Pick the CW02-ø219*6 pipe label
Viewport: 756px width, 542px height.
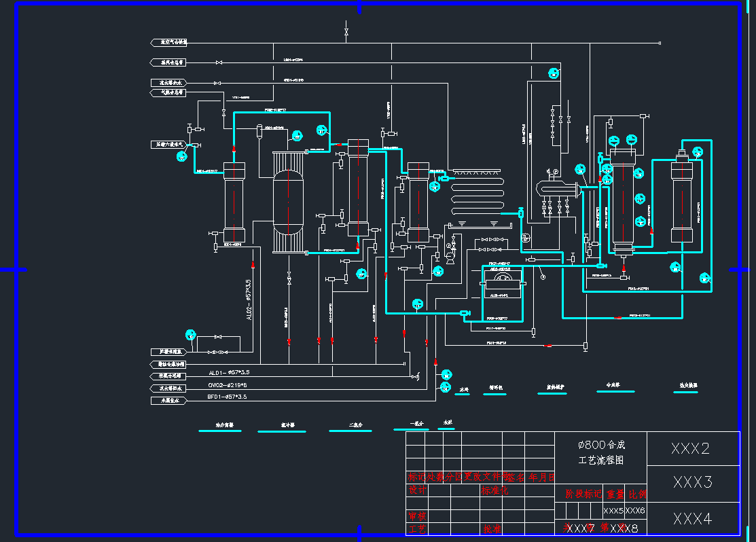coord(228,385)
